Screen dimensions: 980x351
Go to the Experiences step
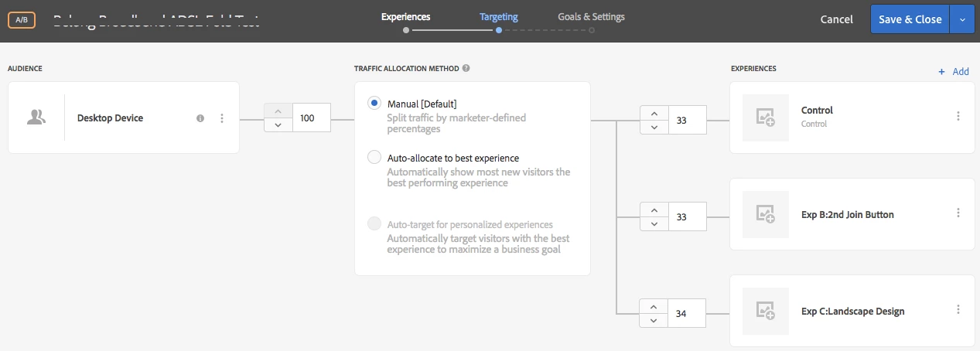[405, 17]
